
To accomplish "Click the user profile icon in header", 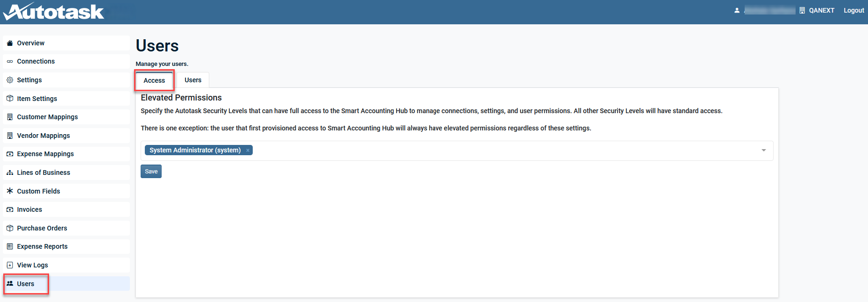I will pyautogui.click(x=737, y=10).
